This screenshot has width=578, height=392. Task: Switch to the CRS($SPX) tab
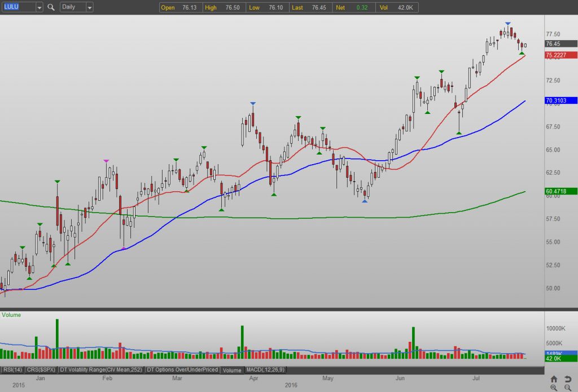pos(41,369)
